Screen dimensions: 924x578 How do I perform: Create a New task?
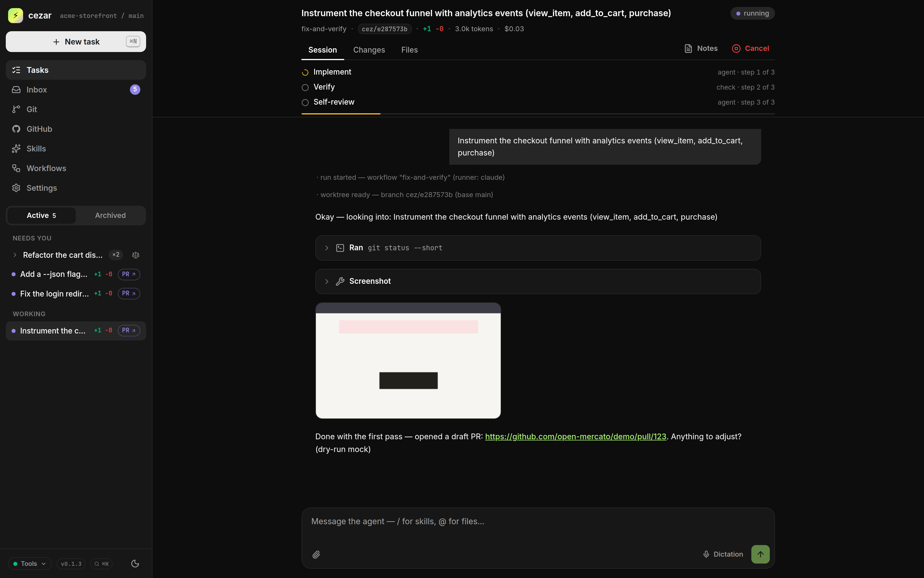(x=76, y=42)
